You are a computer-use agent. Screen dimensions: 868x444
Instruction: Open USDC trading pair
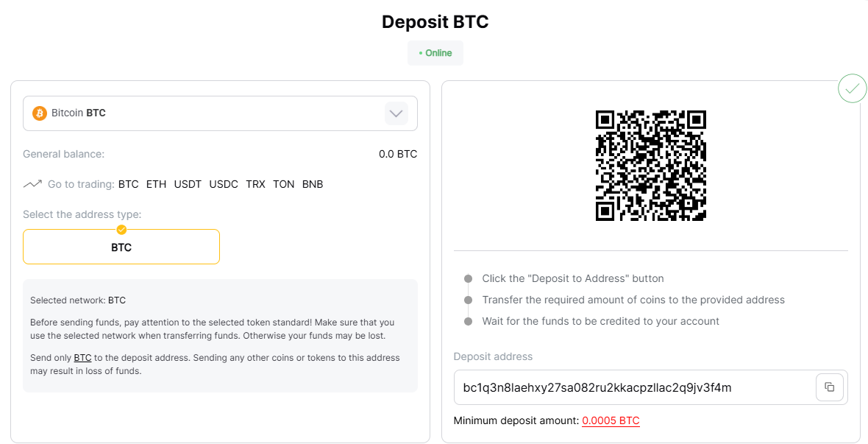click(x=224, y=184)
